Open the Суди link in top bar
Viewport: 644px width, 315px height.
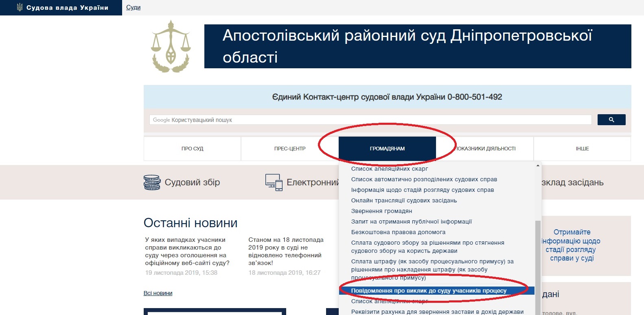click(x=133, y=7)
